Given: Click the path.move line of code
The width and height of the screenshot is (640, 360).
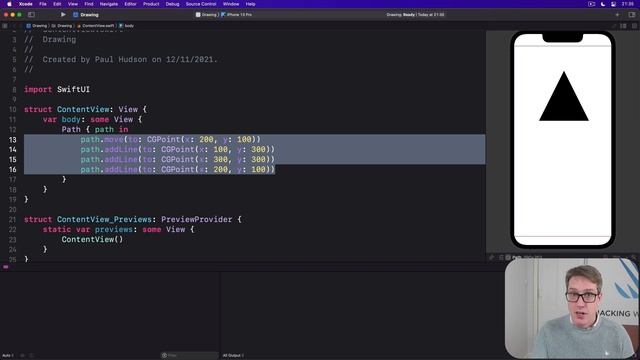Looking at the screenshot, I should coord(170,140).
